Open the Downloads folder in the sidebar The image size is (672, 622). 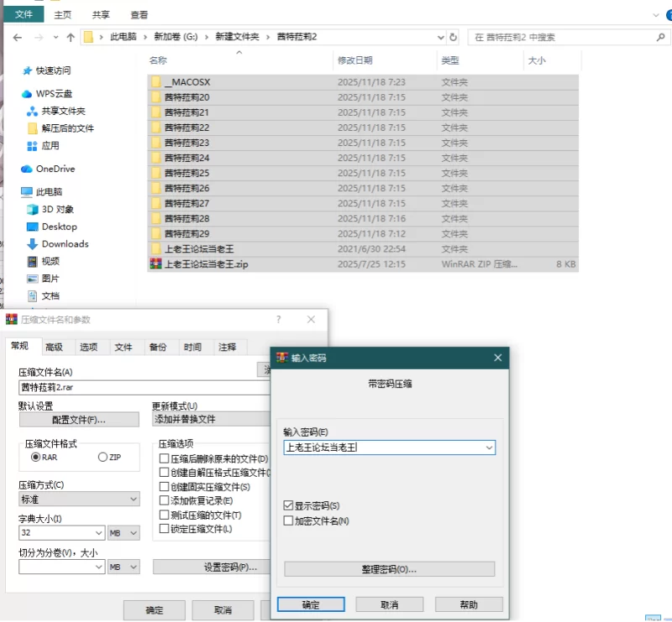click(65, 243)
